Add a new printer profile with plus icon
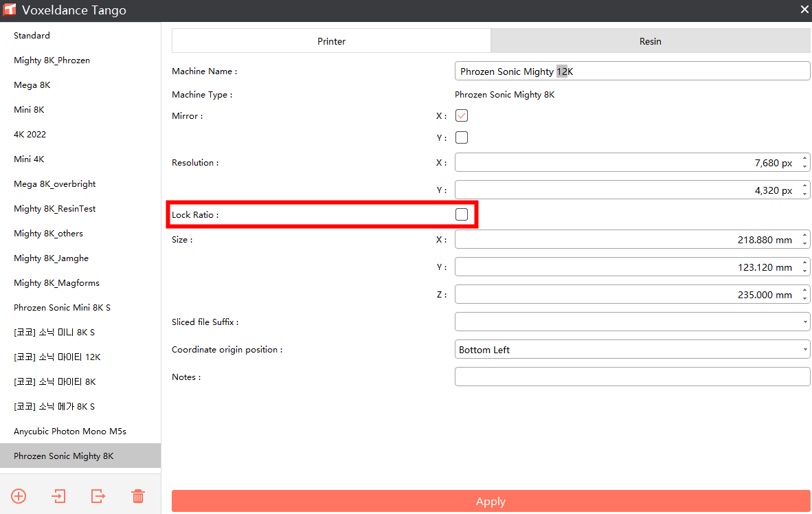812x514 pixels. [19, 496]
